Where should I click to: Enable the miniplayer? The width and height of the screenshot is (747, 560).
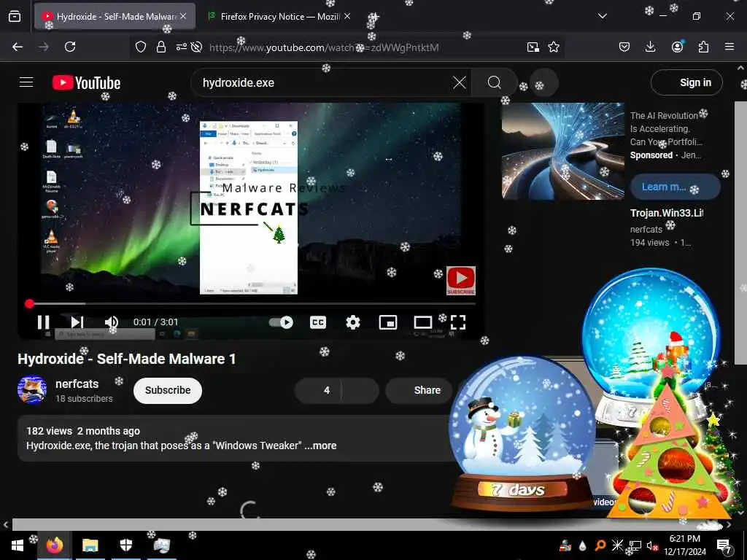click(388, 322)
